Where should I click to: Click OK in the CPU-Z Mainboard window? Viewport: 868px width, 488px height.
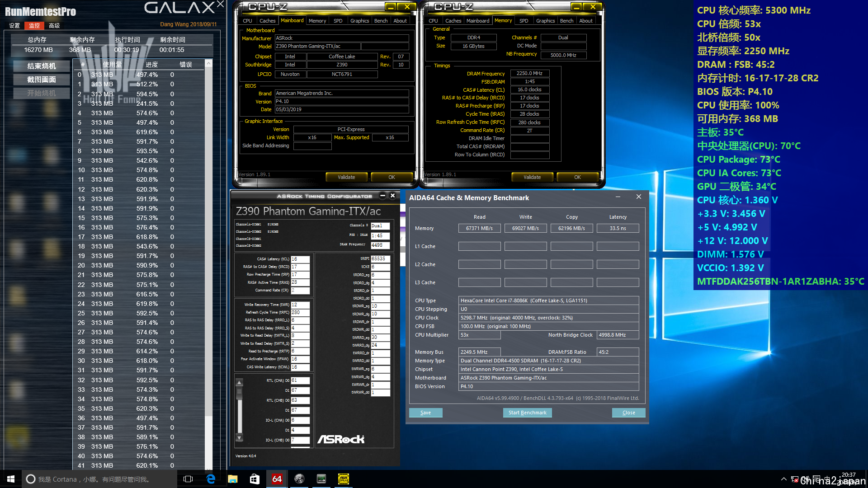coord(392,177)
